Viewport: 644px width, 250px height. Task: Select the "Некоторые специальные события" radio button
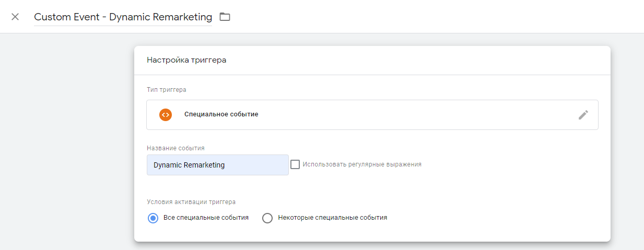267,218
